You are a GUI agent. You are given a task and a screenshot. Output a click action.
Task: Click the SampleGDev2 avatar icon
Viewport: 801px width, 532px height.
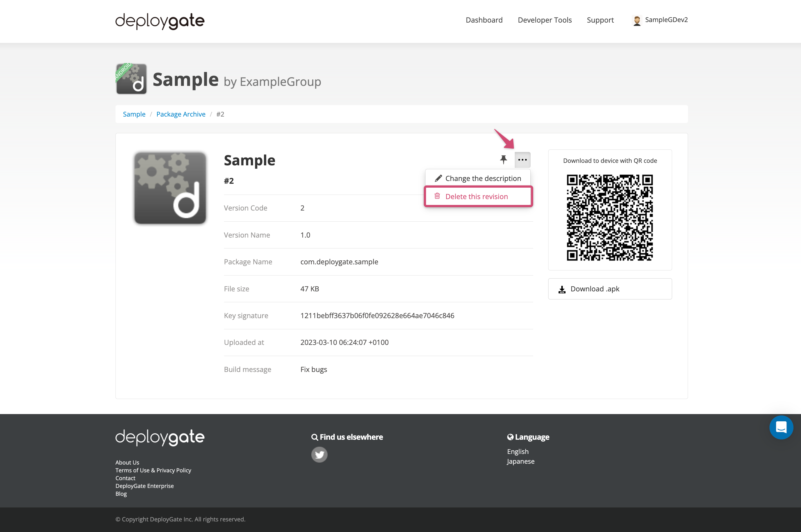tap(637, 20)
